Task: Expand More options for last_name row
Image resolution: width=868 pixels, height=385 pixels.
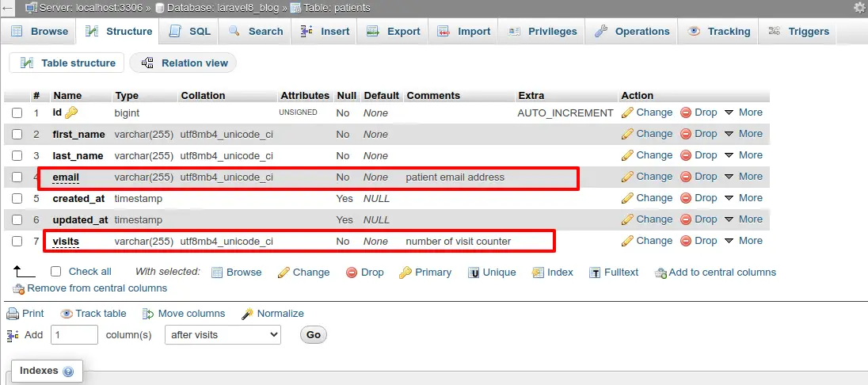Action: click(x=744, y=155)
